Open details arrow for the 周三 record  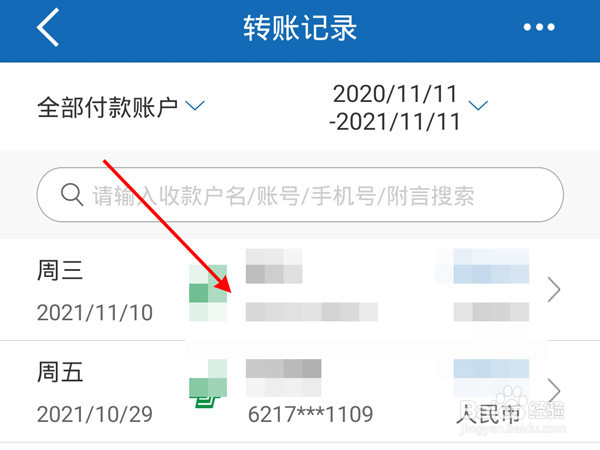(554, 290)
